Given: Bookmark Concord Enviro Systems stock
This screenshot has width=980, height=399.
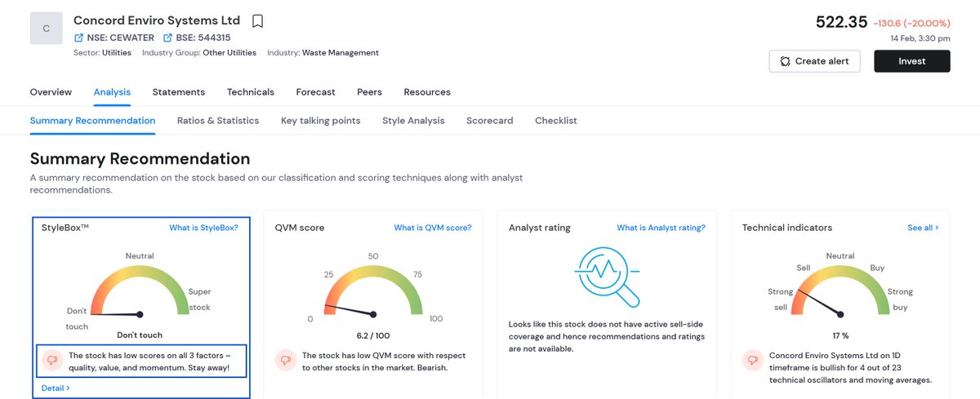Looking at the screenshot, I should pyautogui.click(x=257, y=21).
